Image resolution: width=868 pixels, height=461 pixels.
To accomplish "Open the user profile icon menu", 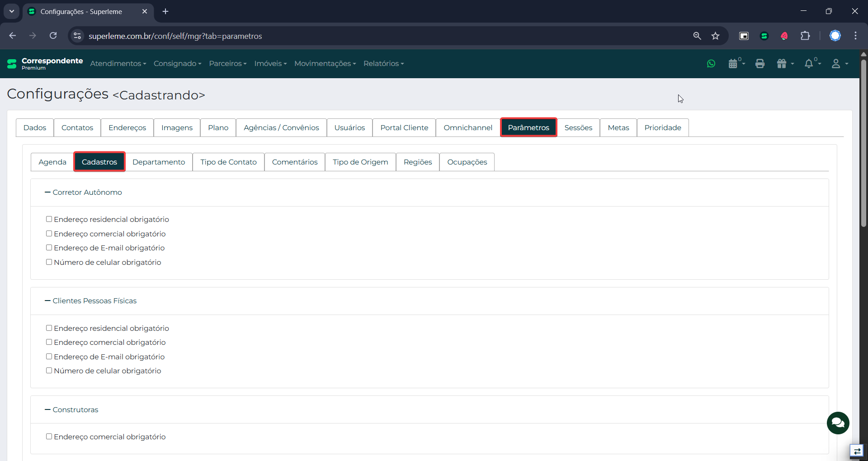I will coord(836,64).
